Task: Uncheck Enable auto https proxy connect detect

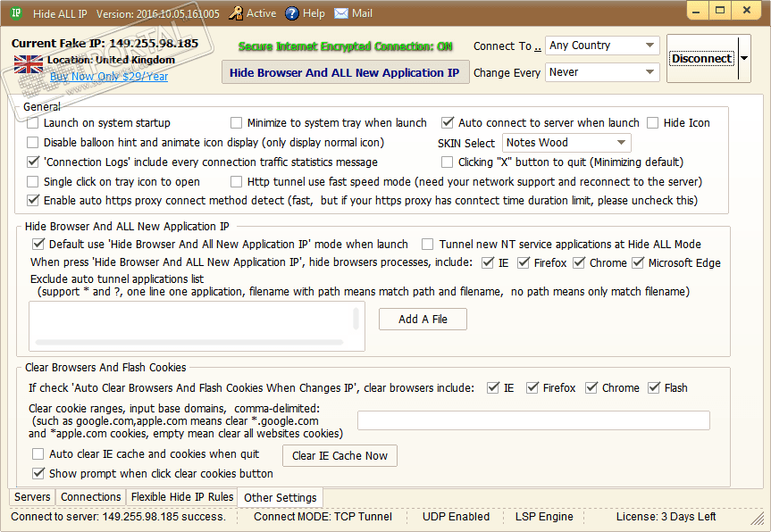Action: (33, 201)
